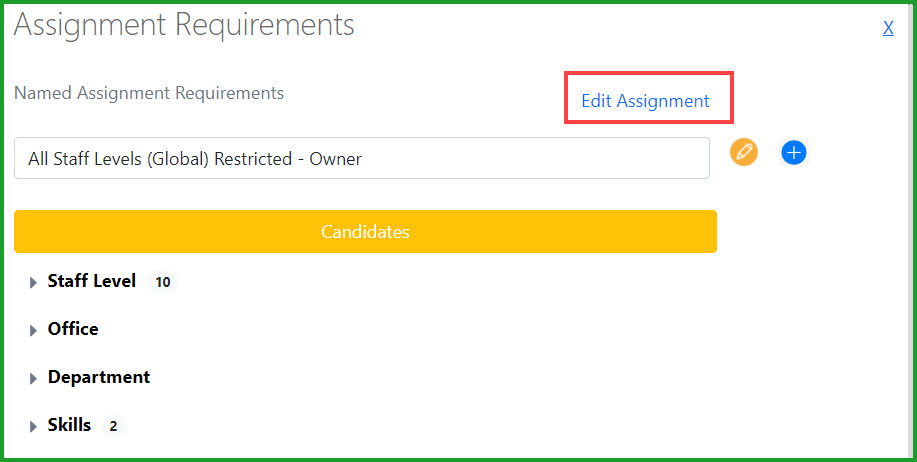Image resolution: width=917 pixels, height=462 pixels.
Task: Click the red highlight box around Edit Assignment
Action: click(649, 98)
